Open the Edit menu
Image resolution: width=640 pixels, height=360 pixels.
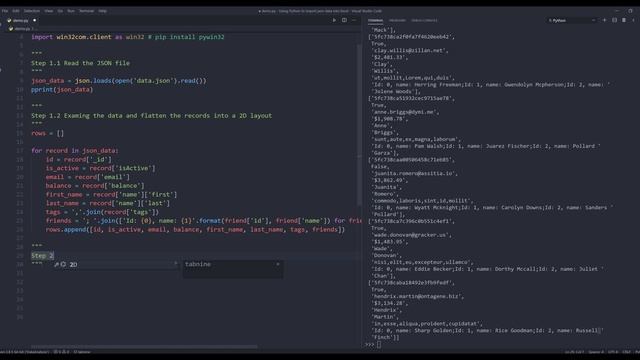pos(16,11)
